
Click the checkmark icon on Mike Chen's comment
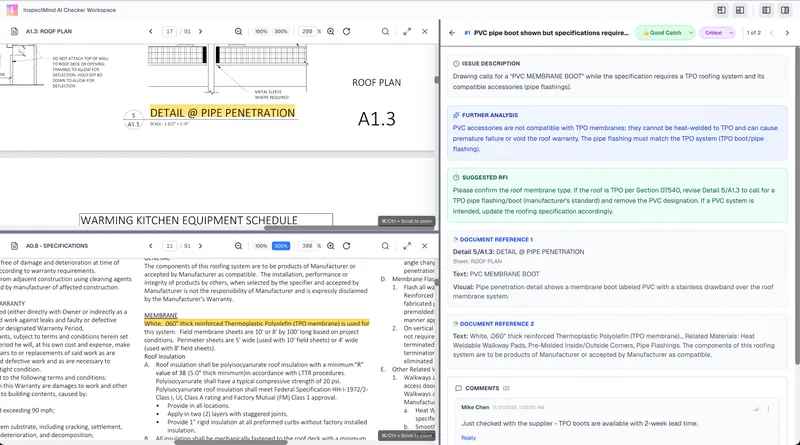coord(756,409)
